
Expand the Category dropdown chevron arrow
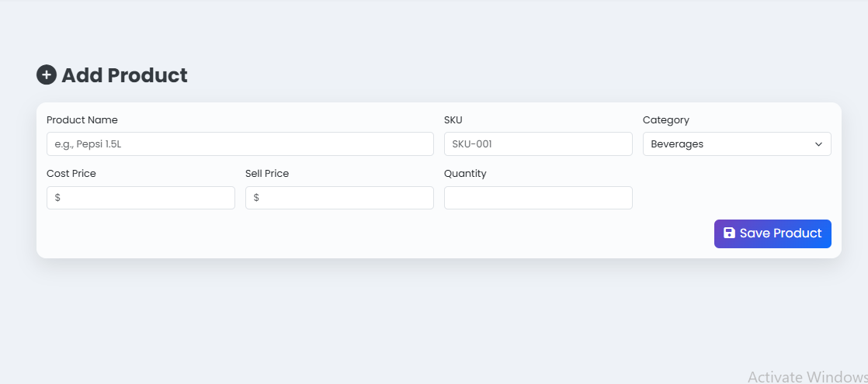point(818,144)
